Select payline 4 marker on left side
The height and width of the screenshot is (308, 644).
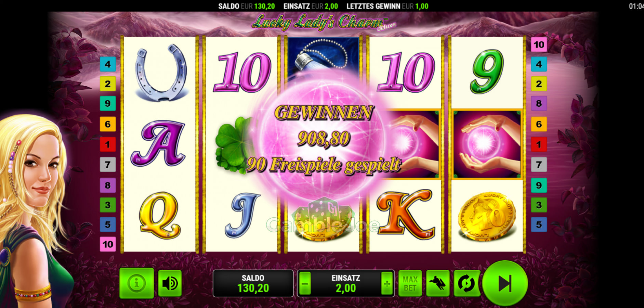tap(108, 64)
